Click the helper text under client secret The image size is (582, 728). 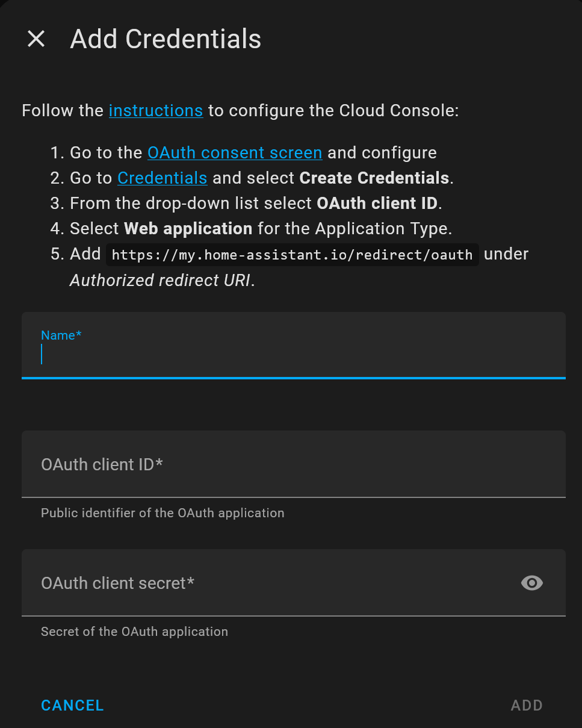point(134,632)
